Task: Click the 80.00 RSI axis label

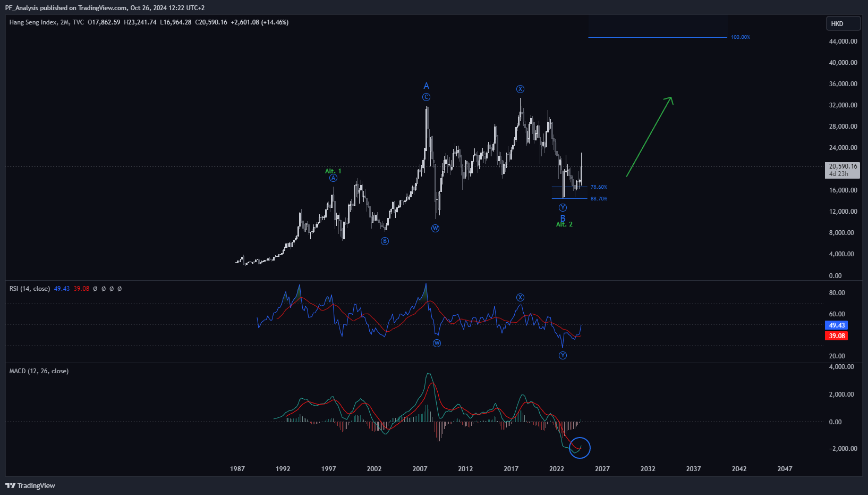Action: [x=837, y=293]
